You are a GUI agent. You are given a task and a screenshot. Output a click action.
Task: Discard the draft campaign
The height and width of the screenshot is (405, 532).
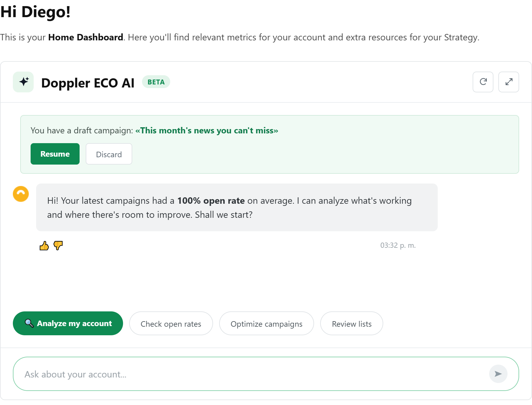click(109, 154)
